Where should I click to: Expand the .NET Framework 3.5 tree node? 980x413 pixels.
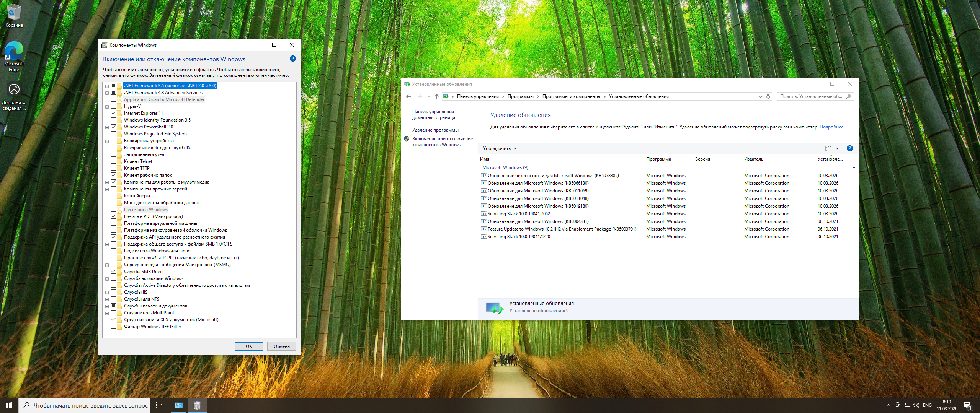coord(107,86)
